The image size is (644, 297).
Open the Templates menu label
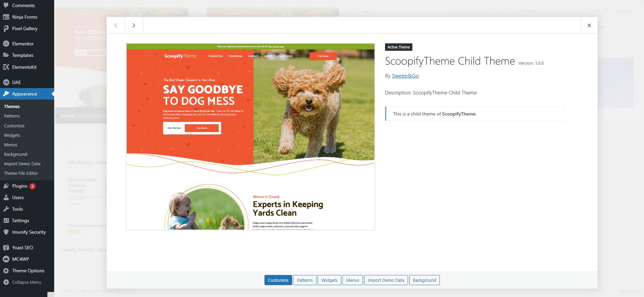point(23,55)
